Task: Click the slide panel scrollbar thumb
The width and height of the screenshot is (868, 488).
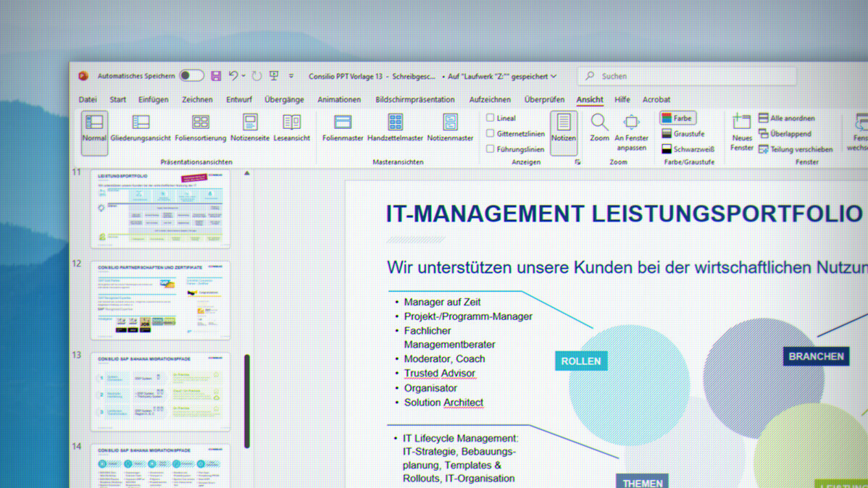Action: tap(247, 401)
